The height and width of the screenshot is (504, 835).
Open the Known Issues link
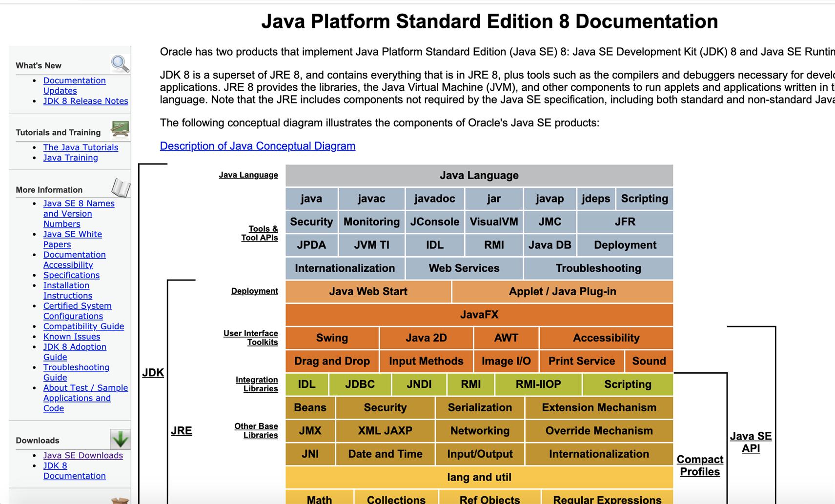(72, 337)
